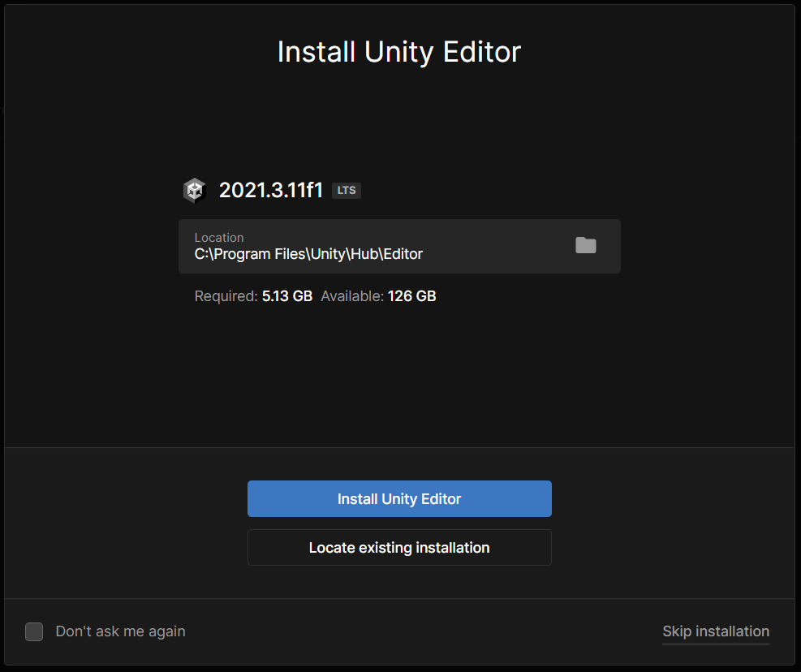Viewport: 801px width, 672px height.
Task: Click the Location path input field
Action: (399, 246)
